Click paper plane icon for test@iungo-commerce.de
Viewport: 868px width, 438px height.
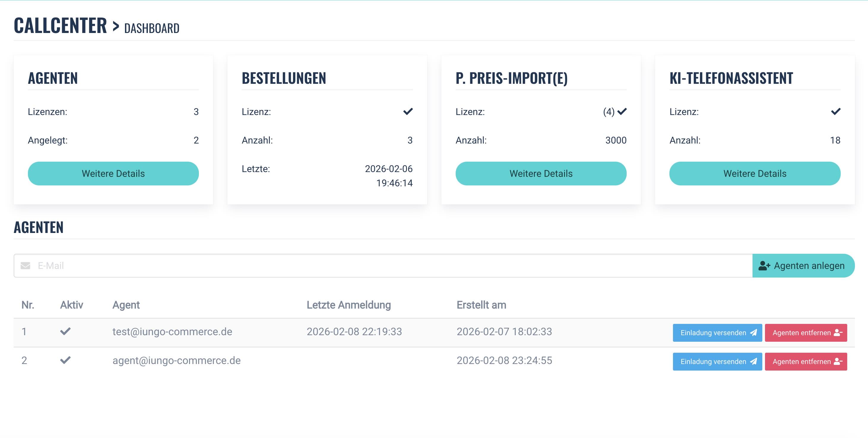[x=753, y=333]
